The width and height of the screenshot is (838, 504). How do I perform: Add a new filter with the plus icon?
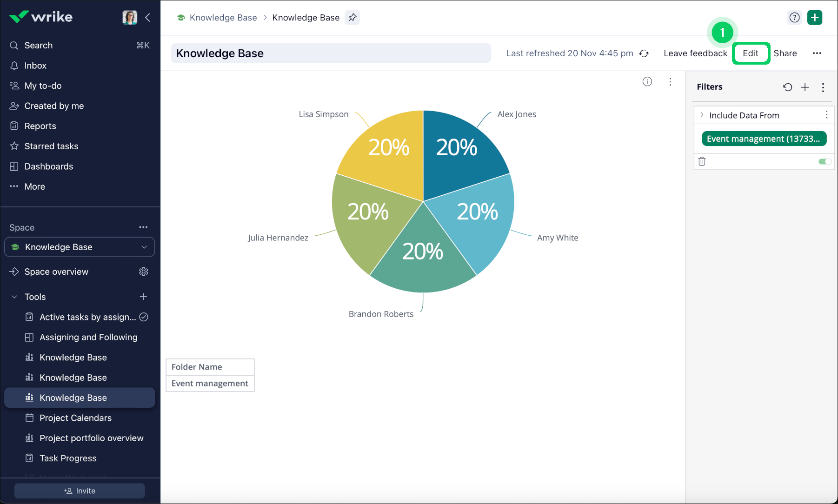(x=805, y=87)
